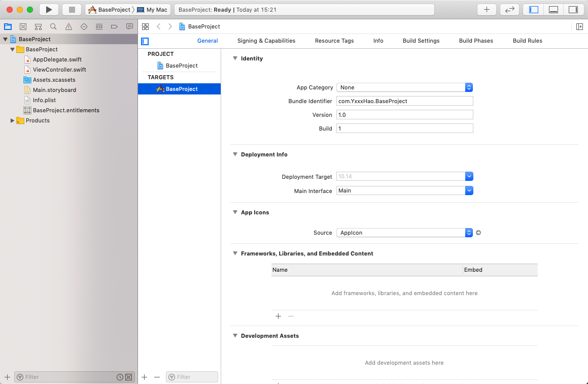The width and height of the screenshot is (588, 384).
Task: Open the Info tab
Action: pos(378,41)
